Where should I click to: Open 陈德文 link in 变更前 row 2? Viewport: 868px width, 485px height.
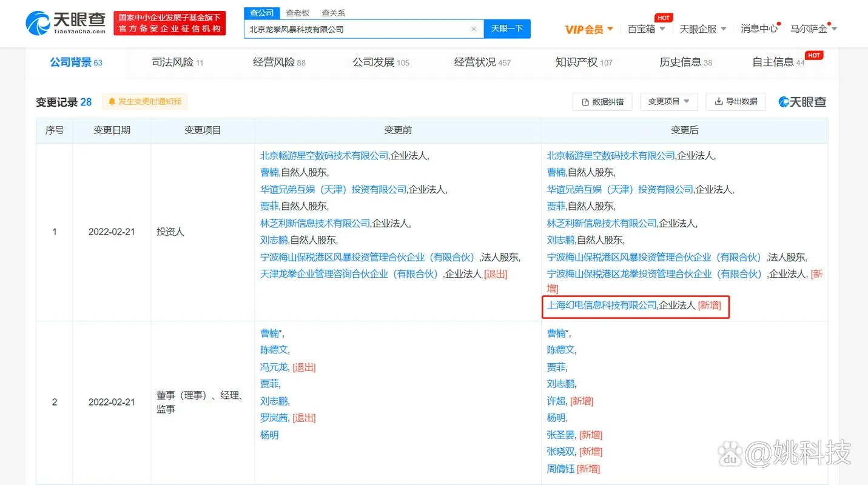tap(274, 350)
